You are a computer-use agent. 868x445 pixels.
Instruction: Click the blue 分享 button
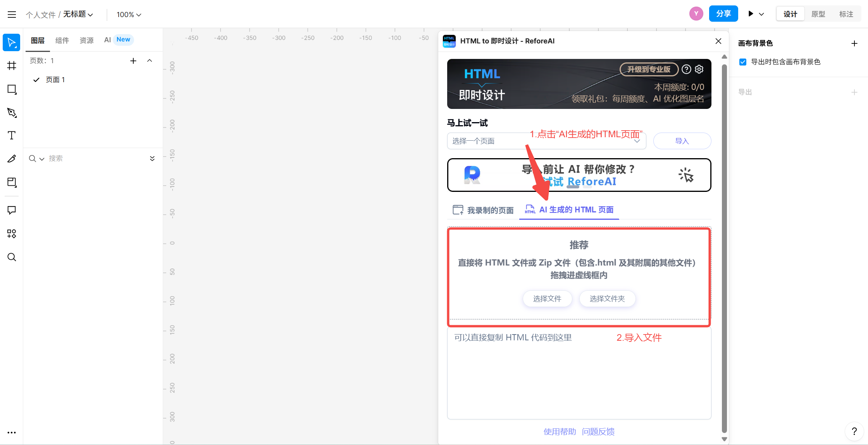point(723,14)
